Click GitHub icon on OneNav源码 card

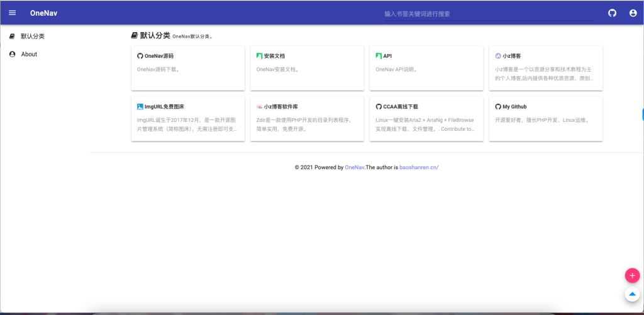pyautogui.click(x=140, y=56)
